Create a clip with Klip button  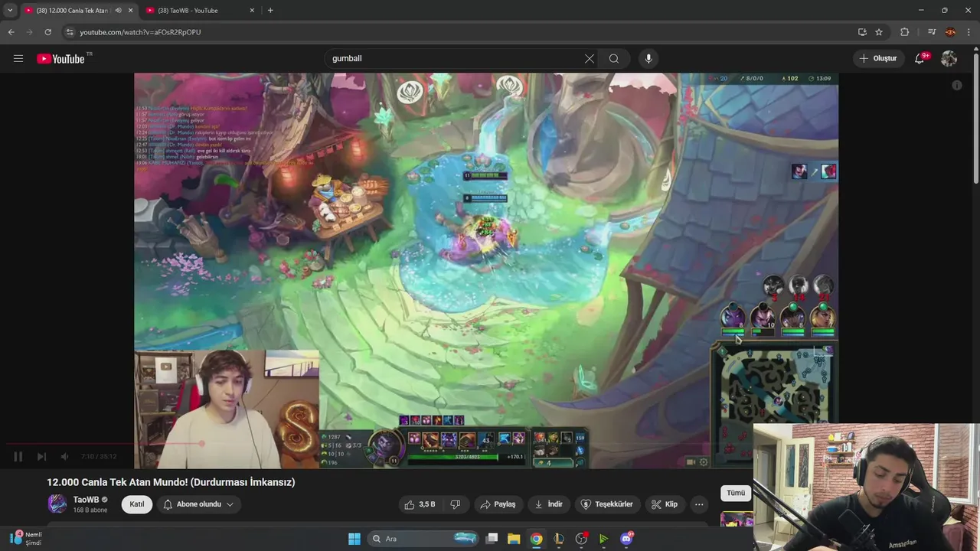click(x=665, y=504)
